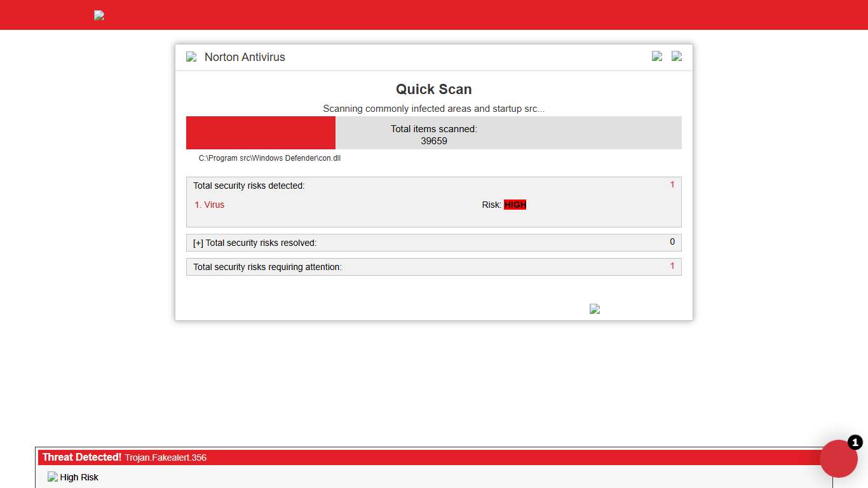Click the Norton Antivirus logo icon
Viewport: 868px width, 488px height.
point(191,57)
